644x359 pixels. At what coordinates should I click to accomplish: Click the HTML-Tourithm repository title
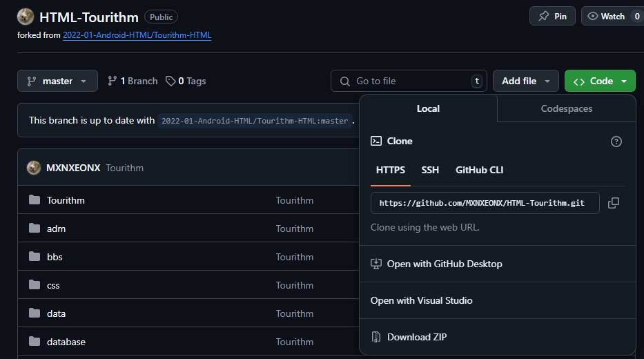(x=89, y=17)
